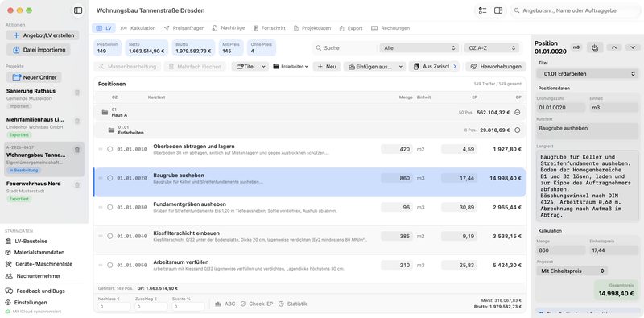Image resolution: width=644 pixels, height=318 pixels.
Task: Click drag handle of row 01.01.0010
Action: (x=101, y=149)
